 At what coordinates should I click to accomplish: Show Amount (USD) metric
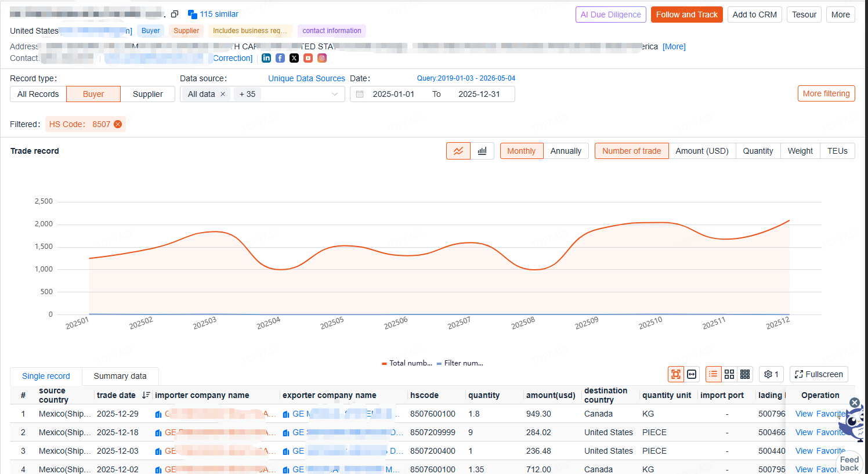pyautogui.click(x=702, y=151)
